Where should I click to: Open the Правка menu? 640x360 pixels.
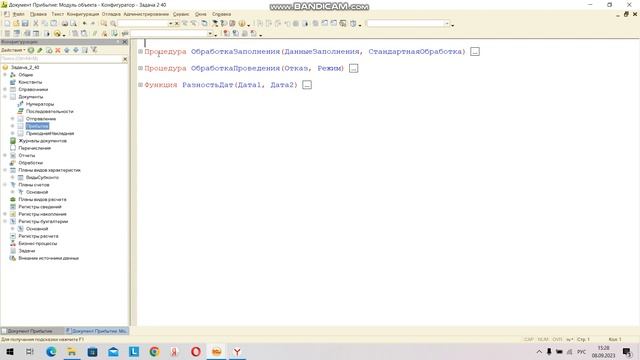coord(38,14)
